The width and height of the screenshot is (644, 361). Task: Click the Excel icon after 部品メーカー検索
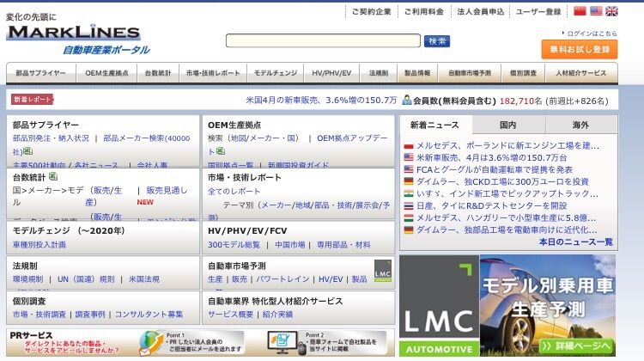[27, 151]
